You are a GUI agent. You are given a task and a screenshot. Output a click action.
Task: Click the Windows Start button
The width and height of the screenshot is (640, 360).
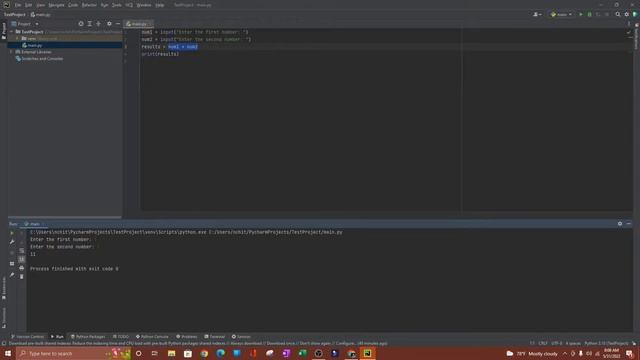click(x=8, y=353)
